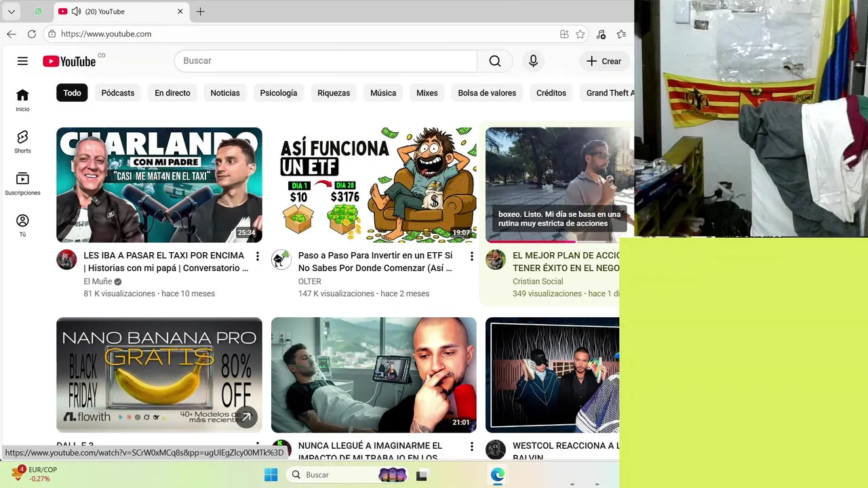This screenshot has width=868, height=488.
Task: Close the YouTube tab
Action: pos(180,12)
